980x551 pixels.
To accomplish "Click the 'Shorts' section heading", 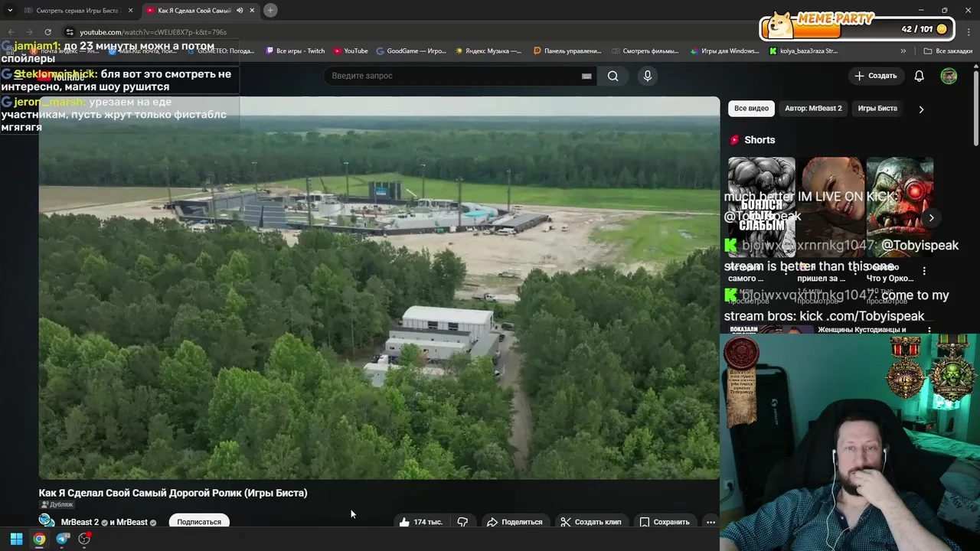I will (759, 140).
